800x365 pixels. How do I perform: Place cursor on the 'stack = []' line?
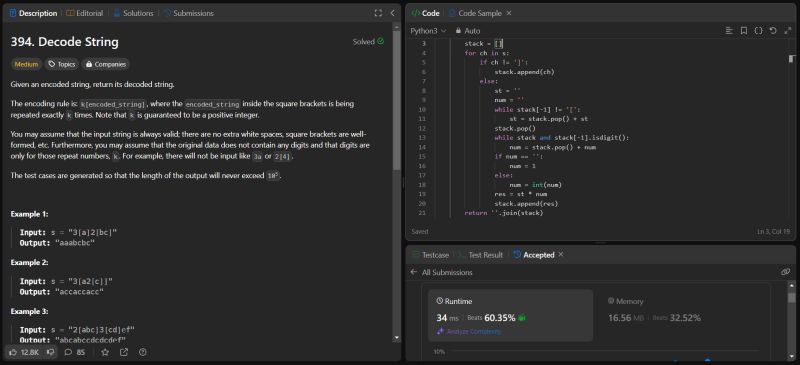pyautogui.click(x=484, y=43)
